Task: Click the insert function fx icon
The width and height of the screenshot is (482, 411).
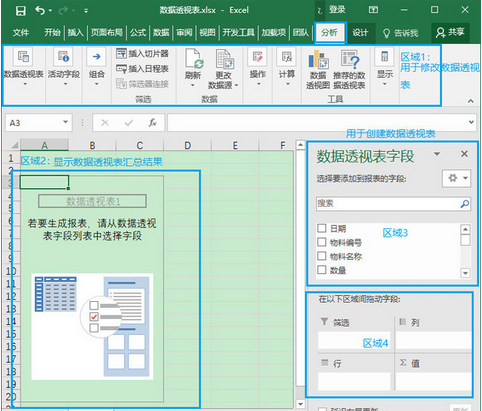Action: pyautogui.click(x=153, y=123)
